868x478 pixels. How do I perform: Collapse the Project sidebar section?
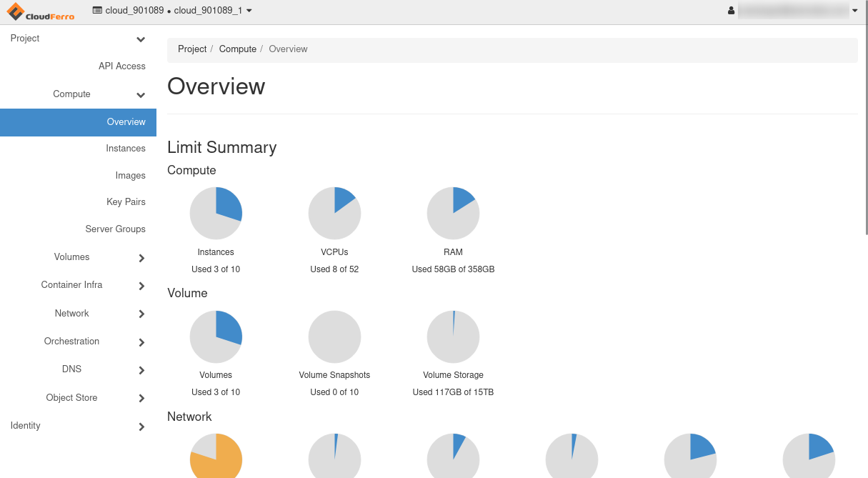coord(141,39)
